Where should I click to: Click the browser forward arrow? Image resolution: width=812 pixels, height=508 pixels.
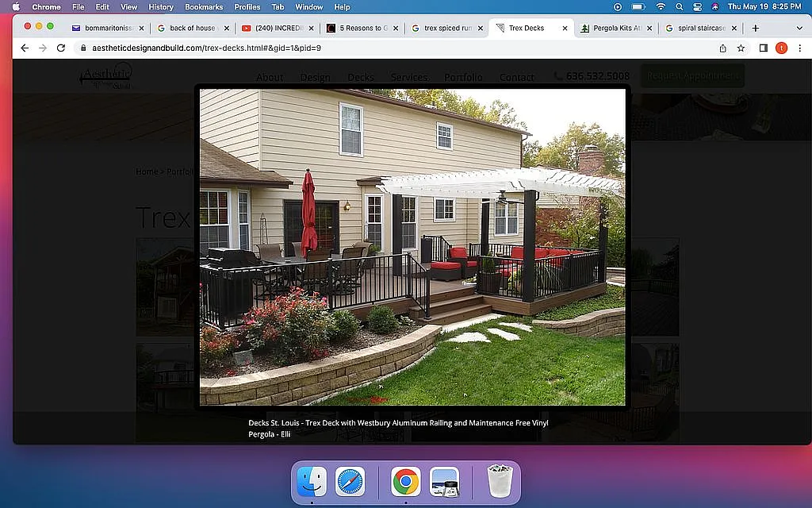43,48
